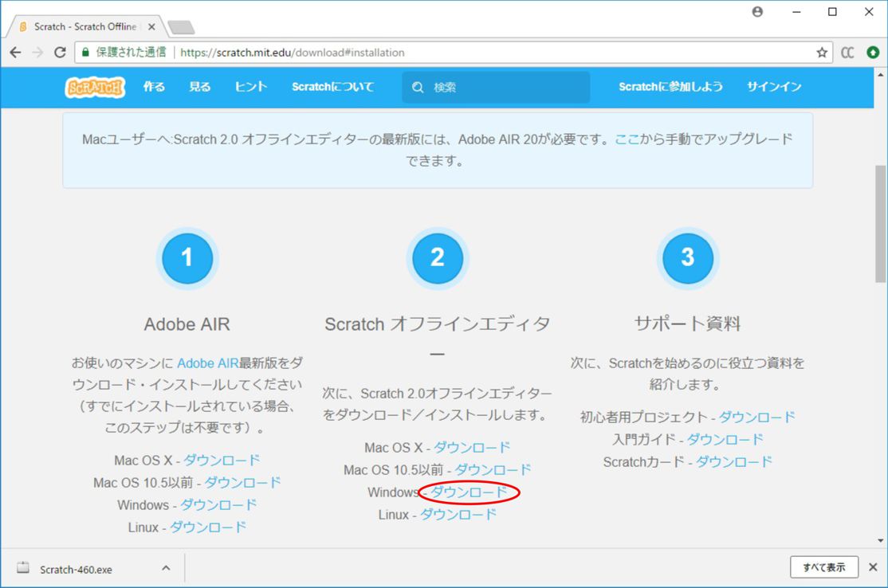The height and width of the screenshot is (588, 888).
Task: Click the browser forward arrow
Action: tap(37, 53)
